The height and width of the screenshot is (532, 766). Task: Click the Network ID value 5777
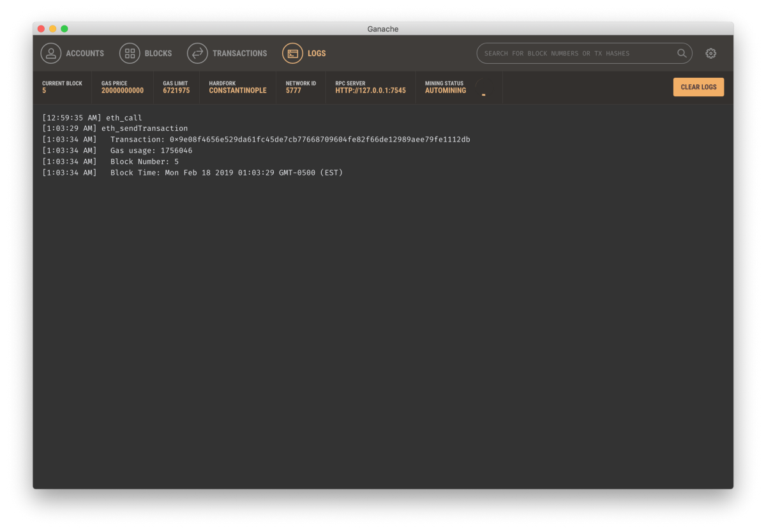[x=292, y=91]
